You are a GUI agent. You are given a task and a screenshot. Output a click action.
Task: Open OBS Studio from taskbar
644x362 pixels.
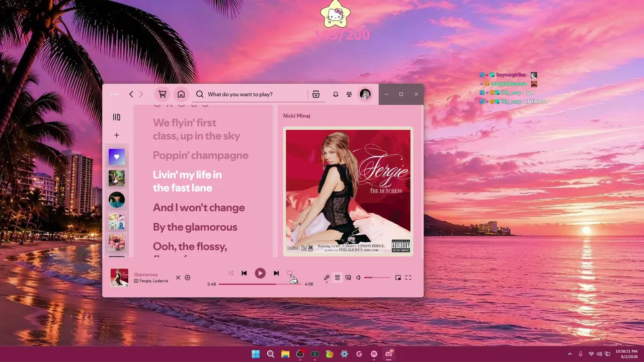(x=300, y=354)
